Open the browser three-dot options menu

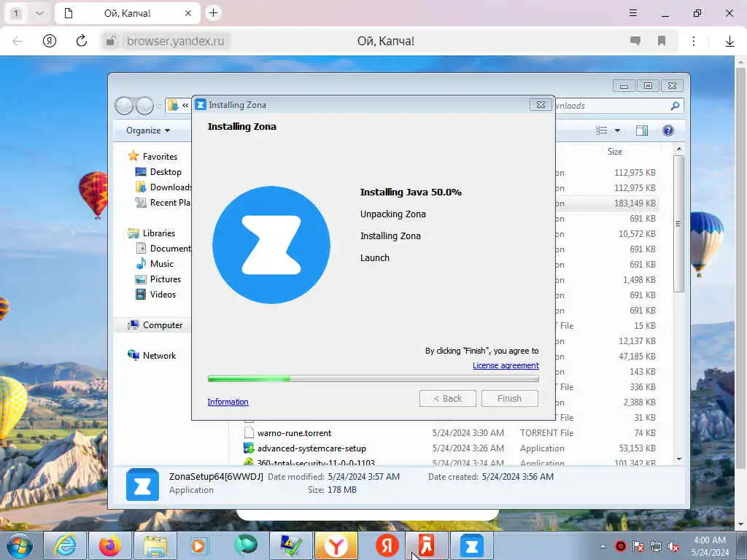pyautogui.click(x=694, y=41)
